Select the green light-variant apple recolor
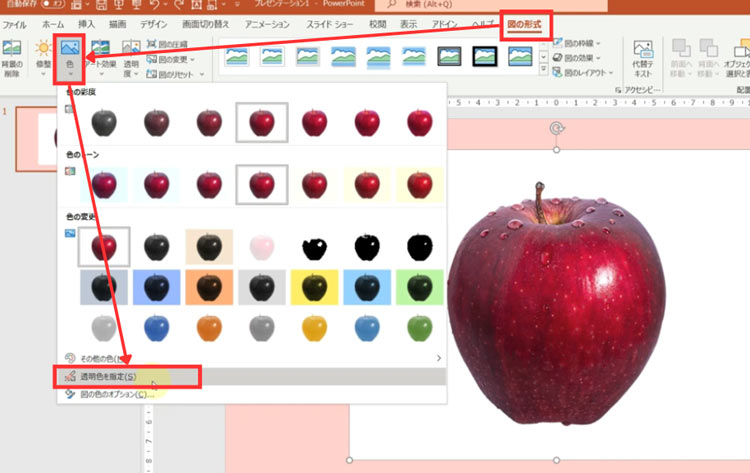 click(419, 329)
